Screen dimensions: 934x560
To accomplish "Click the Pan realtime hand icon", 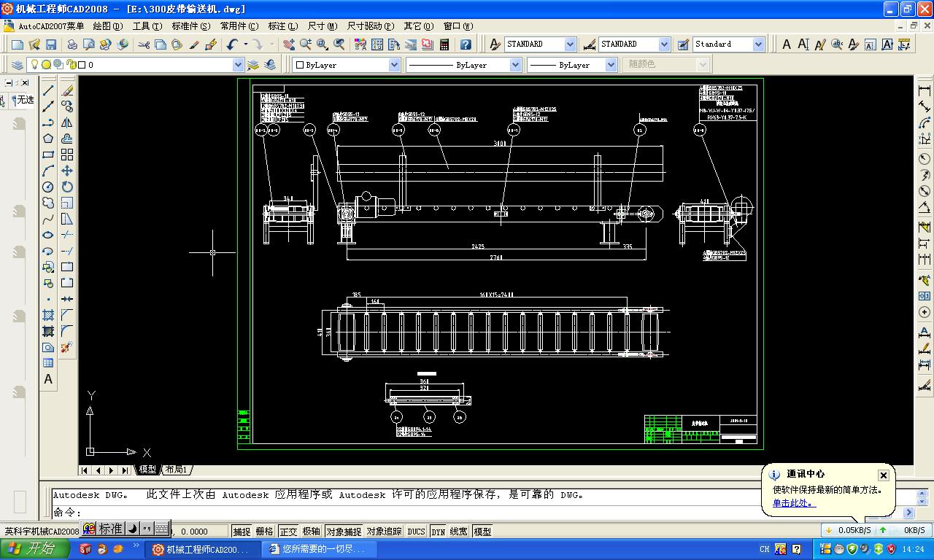I will click(289, 44).
